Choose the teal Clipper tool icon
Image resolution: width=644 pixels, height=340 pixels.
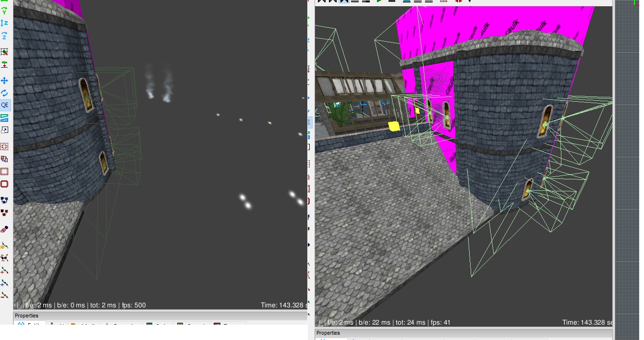(4, 117)
